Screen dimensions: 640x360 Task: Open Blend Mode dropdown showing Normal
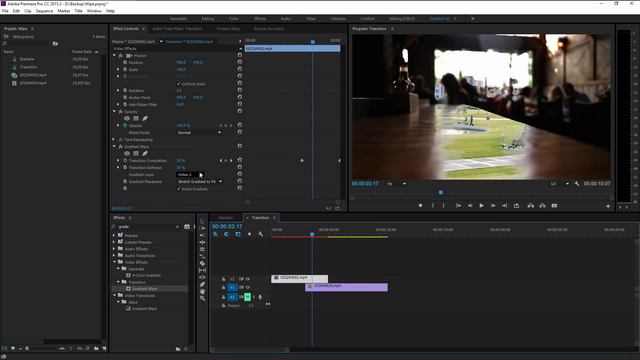click(x=200, y=133)
